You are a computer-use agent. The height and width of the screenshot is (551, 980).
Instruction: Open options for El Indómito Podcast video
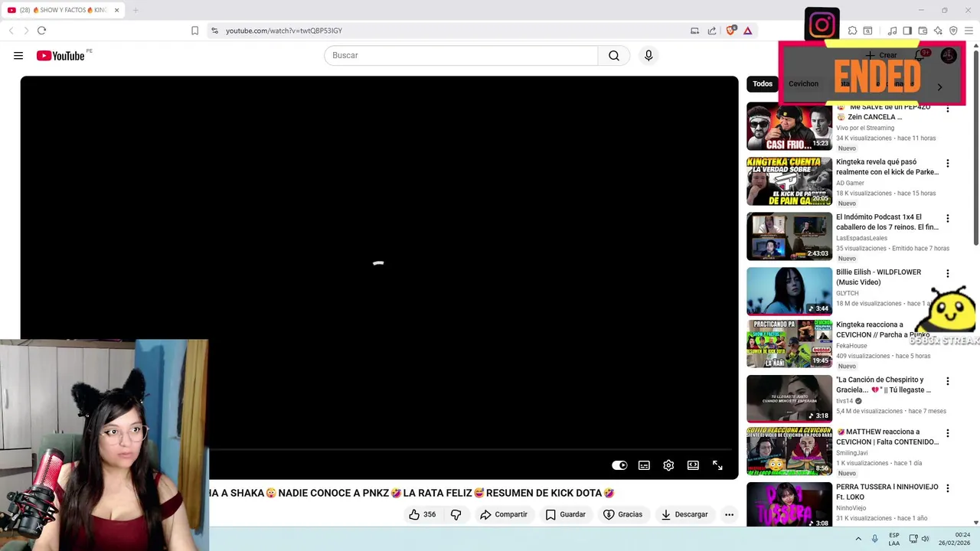pyautogui.click(x=947, y=218)
